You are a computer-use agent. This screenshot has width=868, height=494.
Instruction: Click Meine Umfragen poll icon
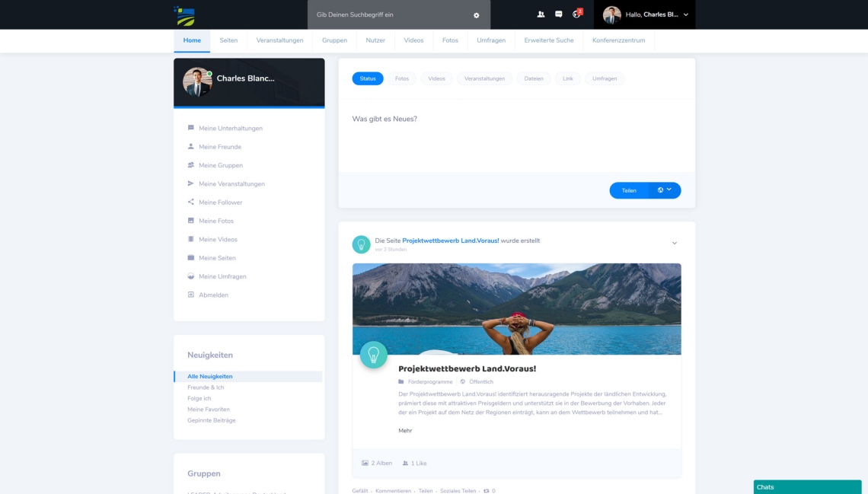(x=191, y=276)
